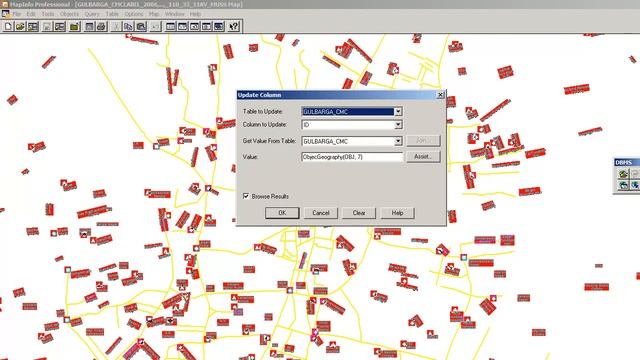Click the greyed Join button
The height and width of the screenshot is (360, 640).
click(x=423, y=140)
